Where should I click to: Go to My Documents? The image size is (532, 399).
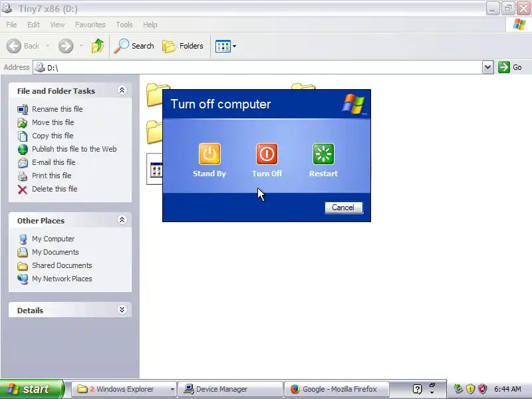(x=55, y=252)
